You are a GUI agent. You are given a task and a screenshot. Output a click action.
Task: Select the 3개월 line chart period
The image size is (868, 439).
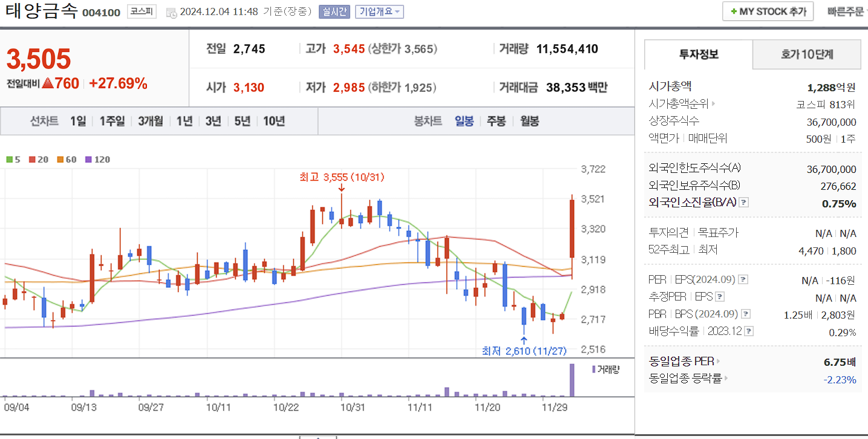[150, 121]
